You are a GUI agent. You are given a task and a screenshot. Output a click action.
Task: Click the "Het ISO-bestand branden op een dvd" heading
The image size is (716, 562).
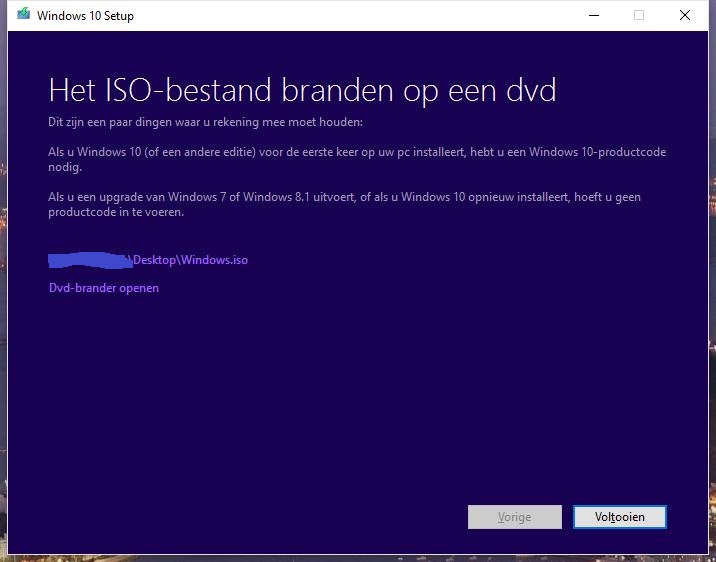302,90
